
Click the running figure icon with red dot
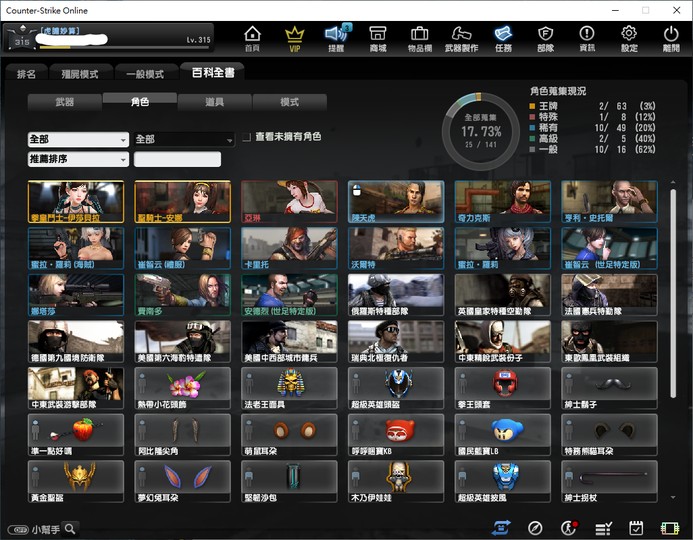(x=569, y=528)
